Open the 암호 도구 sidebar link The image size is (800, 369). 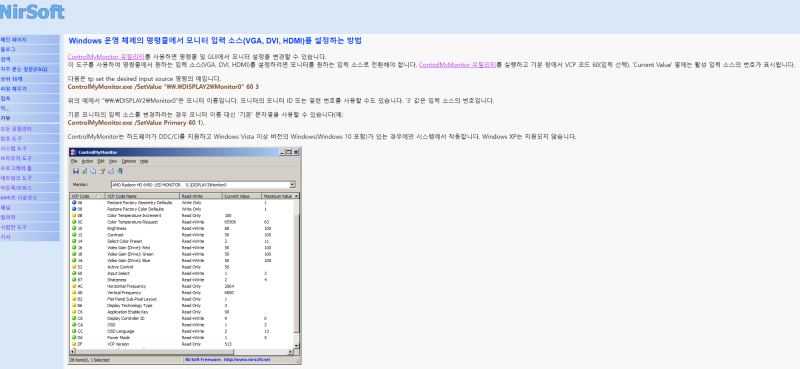30,138
